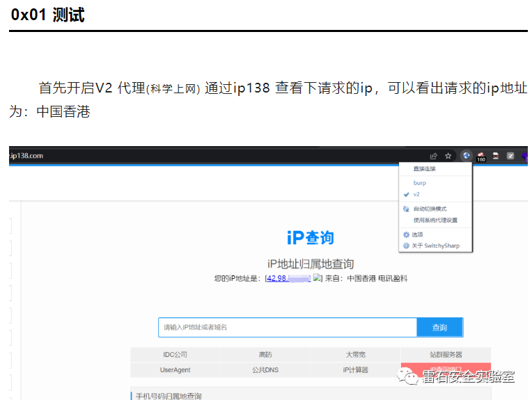Open the SwitchySharp globe extension icon
This screenshot has width=532, height=400.
467,156
